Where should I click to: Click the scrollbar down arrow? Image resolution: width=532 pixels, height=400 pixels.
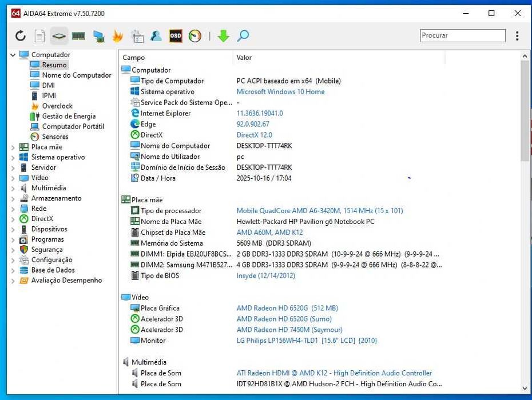pyautogui.click(x=525, y=389)
